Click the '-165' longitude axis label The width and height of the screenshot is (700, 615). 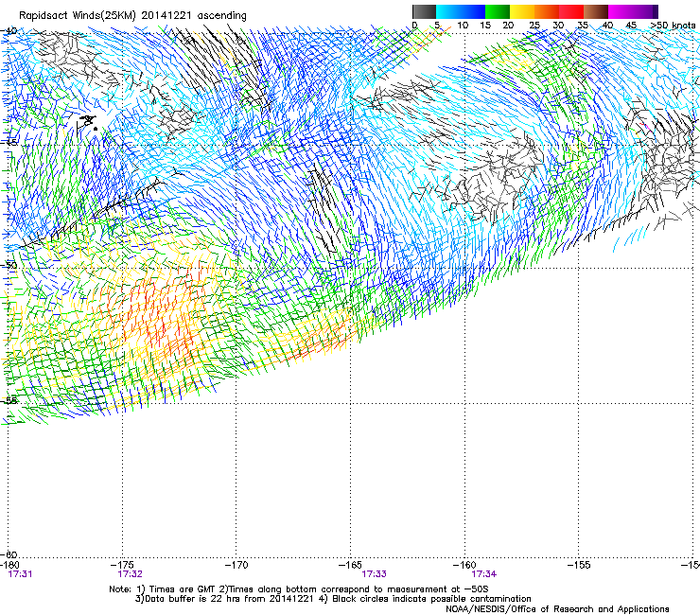click(x=351, y=565)
